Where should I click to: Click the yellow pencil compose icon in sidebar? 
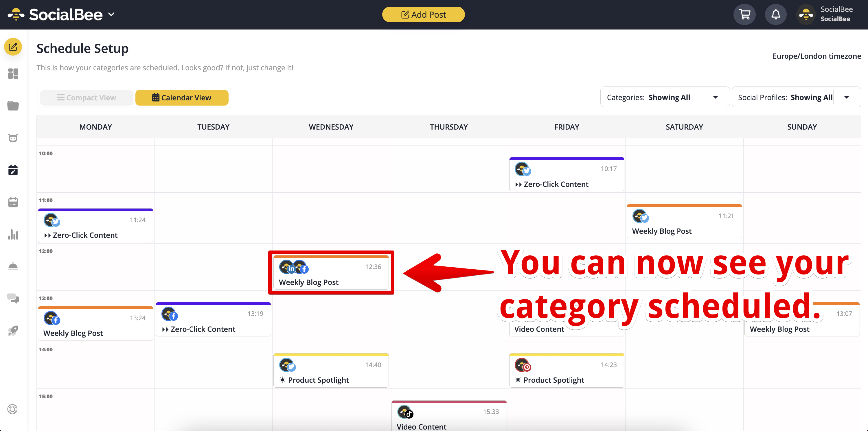pos(13,47)
